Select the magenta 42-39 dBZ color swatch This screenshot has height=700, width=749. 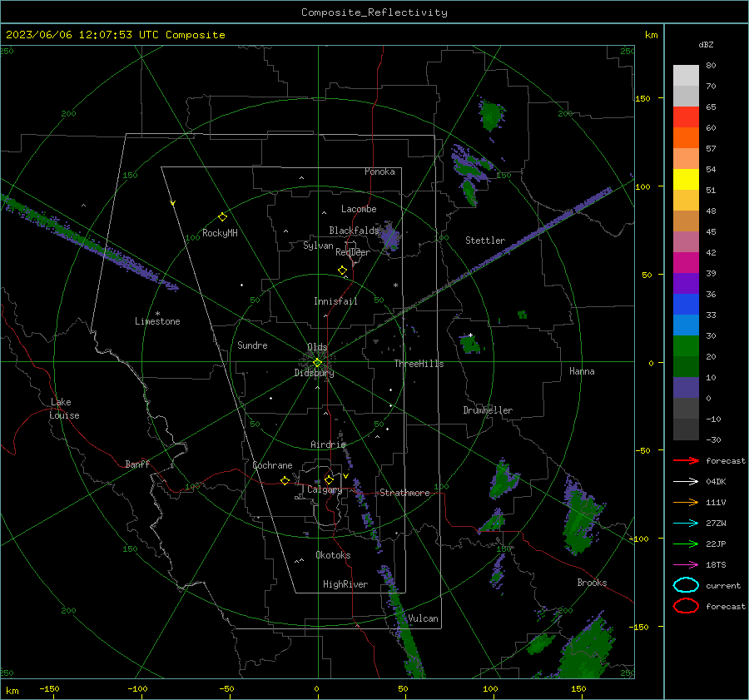point(686,263)
